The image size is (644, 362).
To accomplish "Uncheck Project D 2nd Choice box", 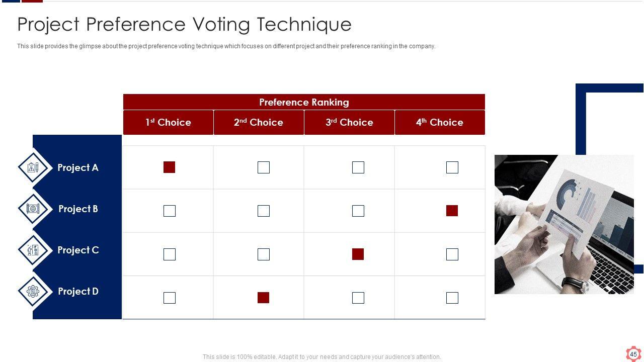I will coord(264,298).
